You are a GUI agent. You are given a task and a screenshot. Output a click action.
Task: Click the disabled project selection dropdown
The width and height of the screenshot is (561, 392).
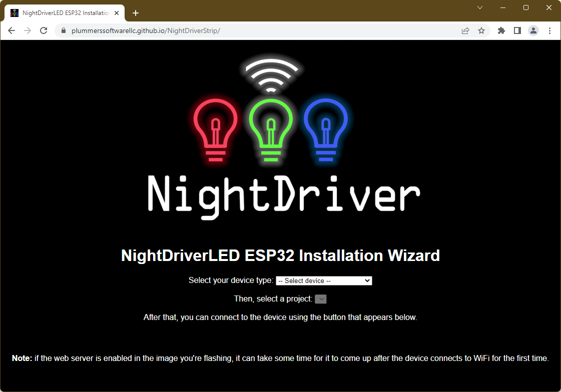tap(321, 299)
